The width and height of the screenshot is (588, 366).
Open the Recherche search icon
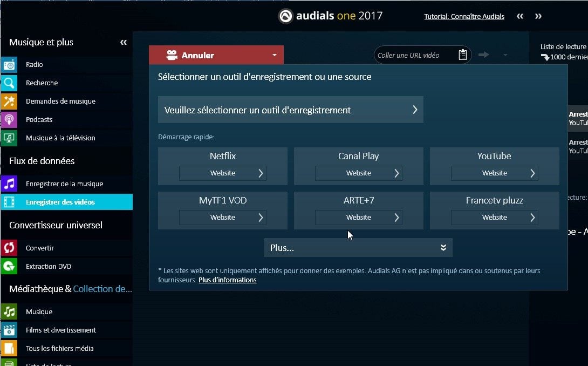(x=9, y=83)
